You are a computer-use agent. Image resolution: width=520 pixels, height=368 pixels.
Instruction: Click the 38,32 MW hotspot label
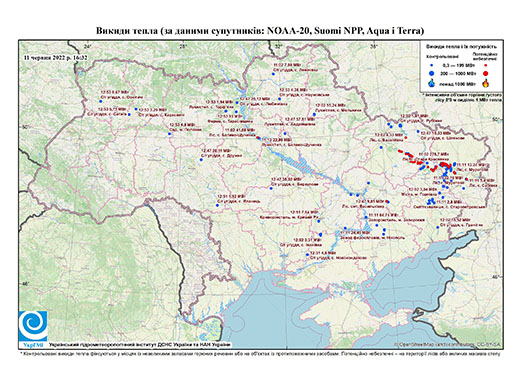click(x=283, y=179)
